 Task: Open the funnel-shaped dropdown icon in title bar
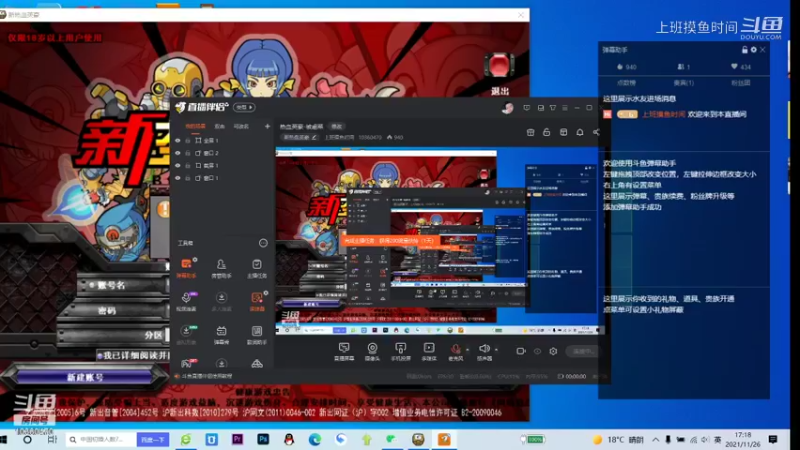553,108
